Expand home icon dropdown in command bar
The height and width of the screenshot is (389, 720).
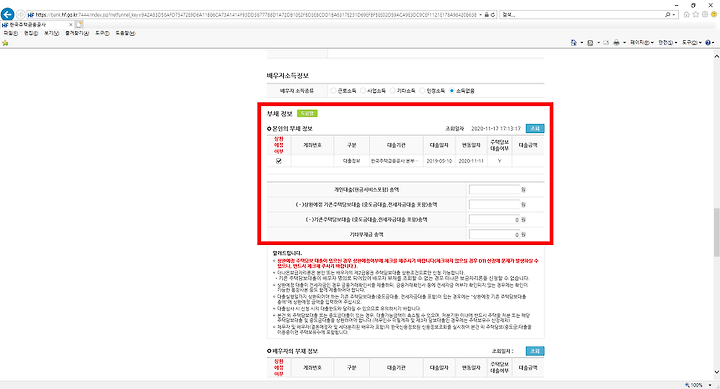(581, 42)
